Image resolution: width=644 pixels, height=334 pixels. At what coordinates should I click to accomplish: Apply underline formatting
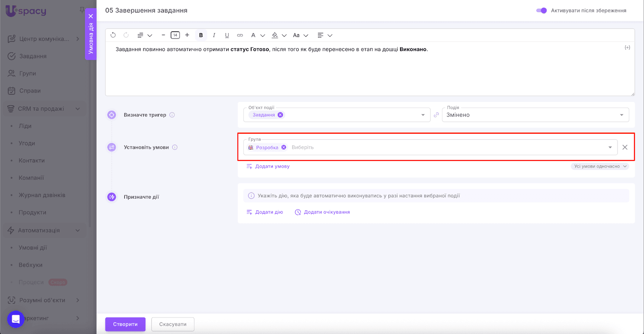pyautogui.click(x=227, y=35)
